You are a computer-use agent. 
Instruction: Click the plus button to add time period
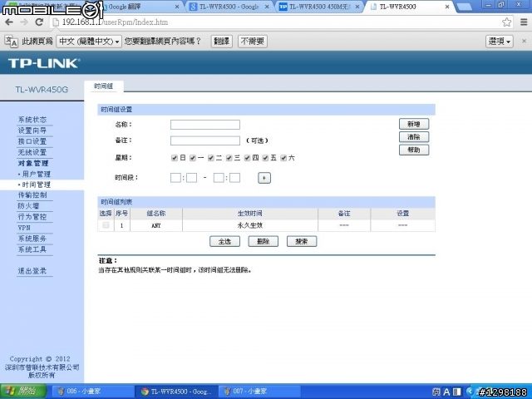(x=264, y=178)
